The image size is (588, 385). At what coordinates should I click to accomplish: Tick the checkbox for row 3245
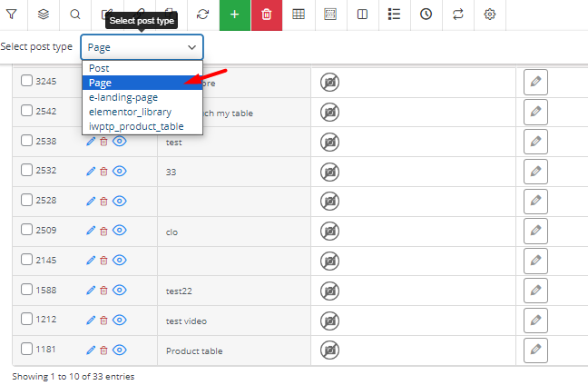(26, 80)
